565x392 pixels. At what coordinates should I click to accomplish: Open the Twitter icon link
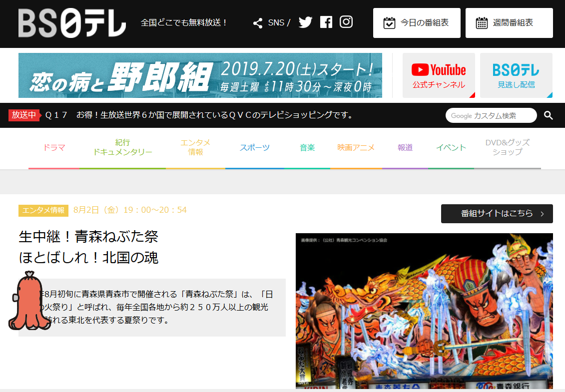coord(305,22)
